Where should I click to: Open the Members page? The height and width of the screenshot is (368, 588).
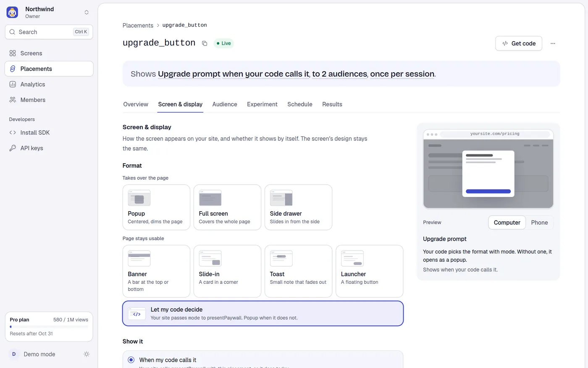49,100
